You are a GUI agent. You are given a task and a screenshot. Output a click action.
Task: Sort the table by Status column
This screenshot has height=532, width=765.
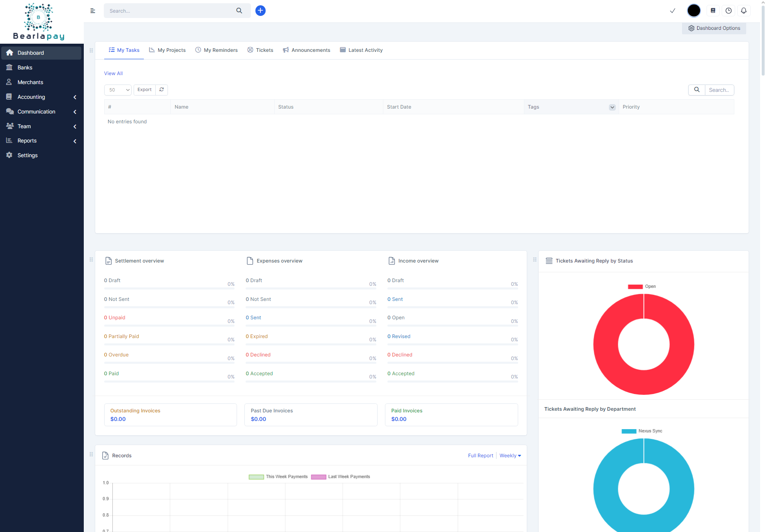click(329, 107)
